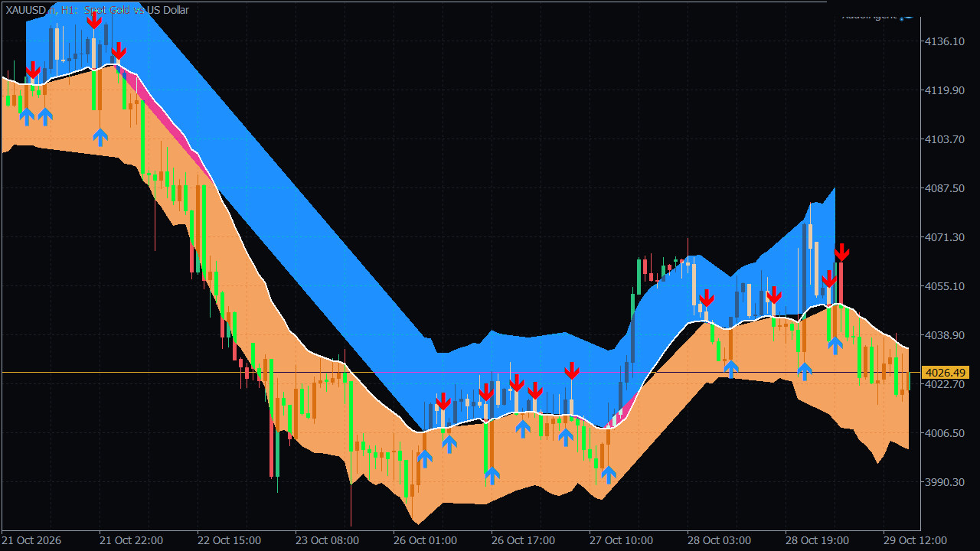980x551 pixels.
Task: Click the 28 Oct 19:00 time label
Action: [817, 540]
